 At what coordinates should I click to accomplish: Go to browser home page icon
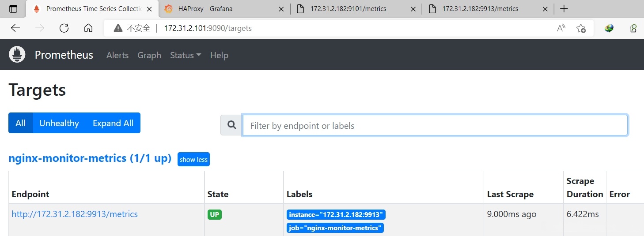[88, 28]
